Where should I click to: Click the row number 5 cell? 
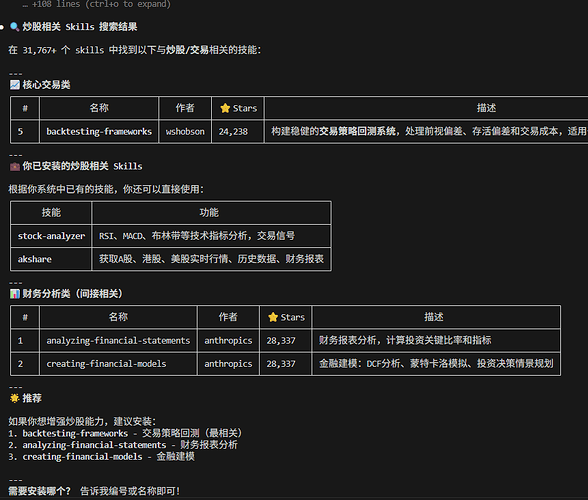25,132
